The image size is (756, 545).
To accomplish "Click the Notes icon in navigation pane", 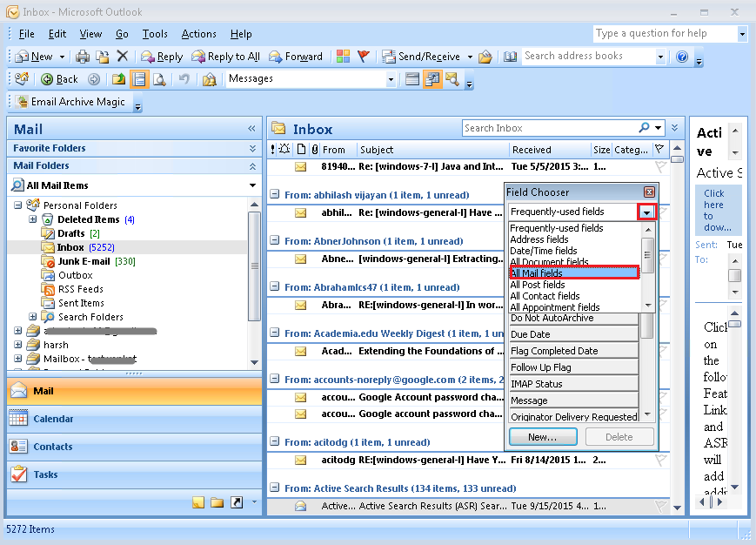I will (x=198, y=502).
